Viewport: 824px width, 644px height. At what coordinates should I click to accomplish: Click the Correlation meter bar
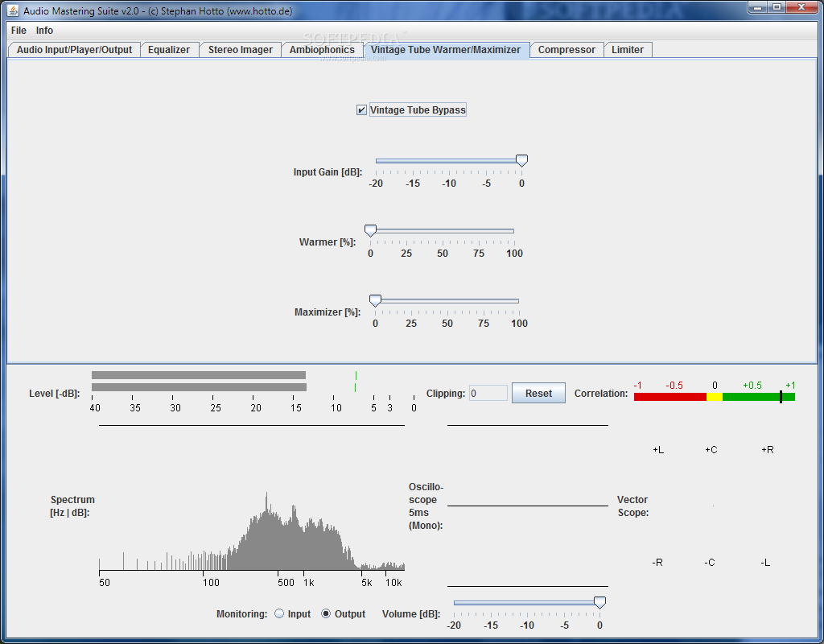(715, 397)
